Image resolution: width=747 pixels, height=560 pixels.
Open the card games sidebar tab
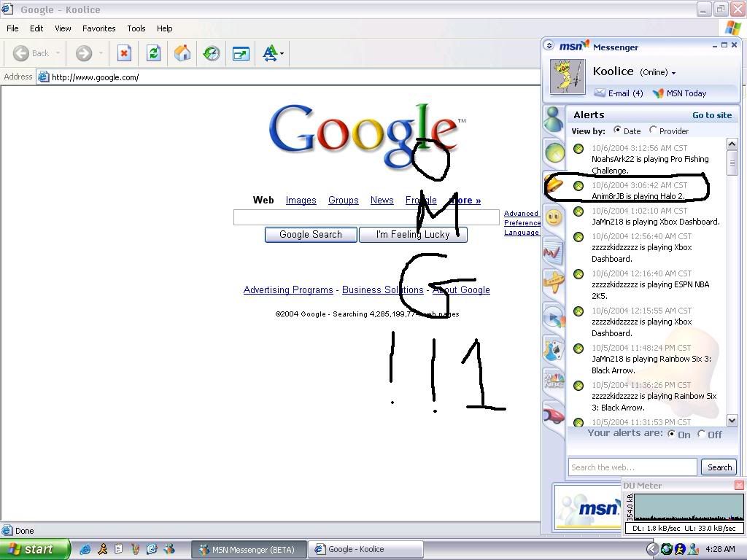click(554, 351)
